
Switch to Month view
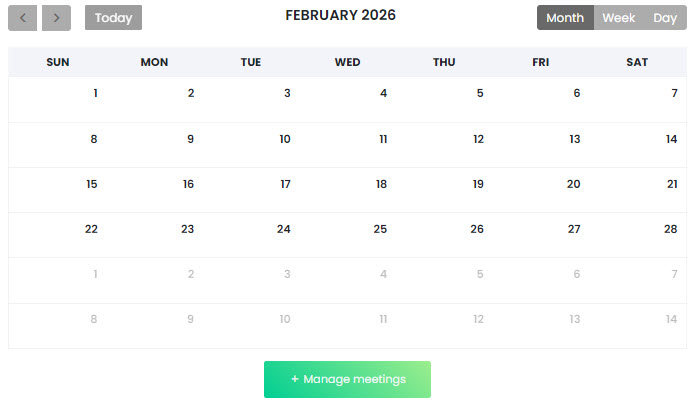pyautogui.click(x=565, y=18)
